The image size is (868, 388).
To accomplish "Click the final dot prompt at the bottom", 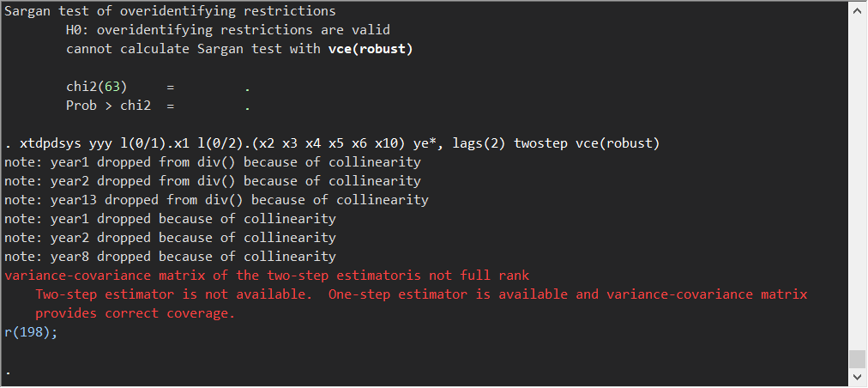I will pos(8,372).
